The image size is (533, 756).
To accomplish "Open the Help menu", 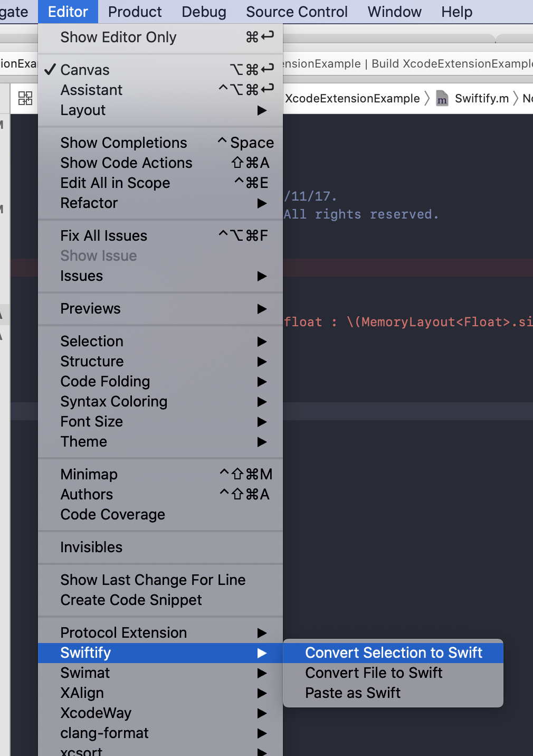I will click(x=456, y=12).
